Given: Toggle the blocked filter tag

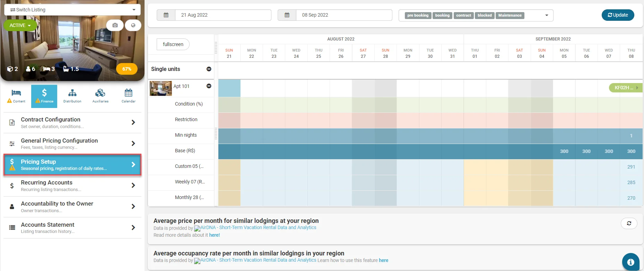Looking at the screenshot, I should tap(485, 15).
